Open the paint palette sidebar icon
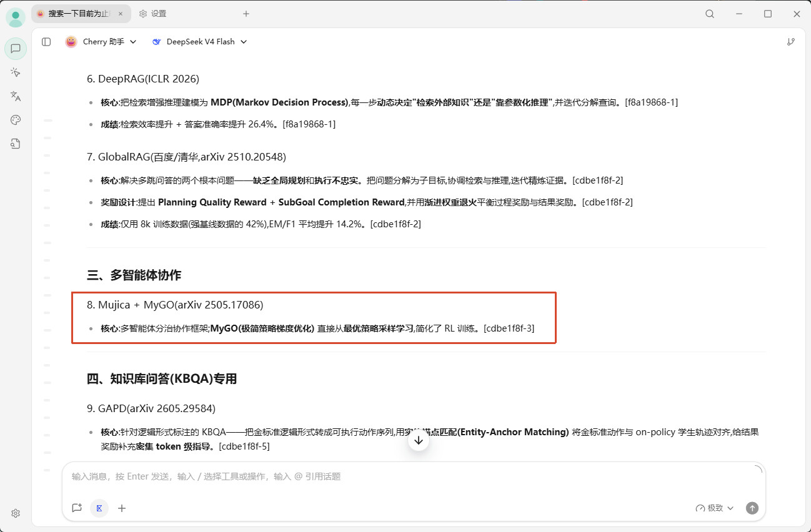The width and height of the screenshot is (811, 532). pyautogui.click(x=16, y=120)
